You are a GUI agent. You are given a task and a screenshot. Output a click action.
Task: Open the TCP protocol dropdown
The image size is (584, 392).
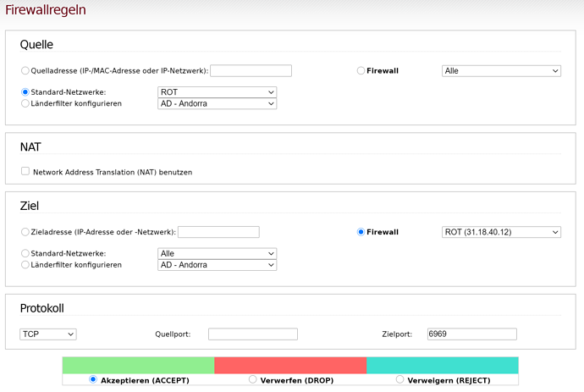tap(48, 334)
